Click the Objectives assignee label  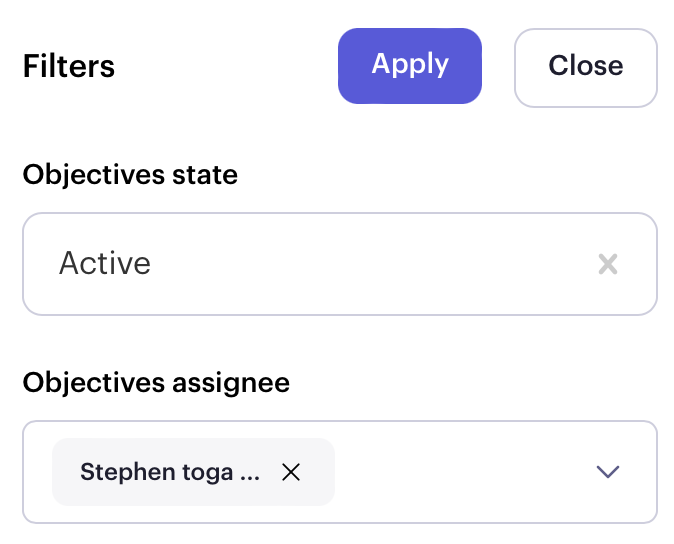click(x=156, y=383)
